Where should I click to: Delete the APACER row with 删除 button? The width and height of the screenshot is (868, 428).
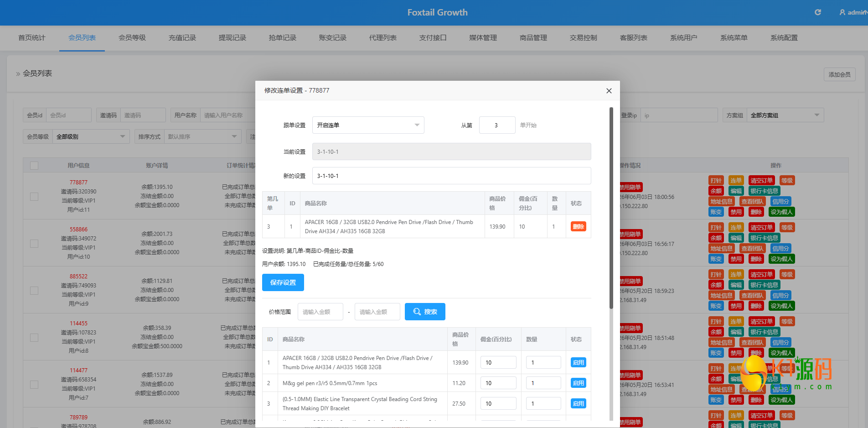[x=578, y=226]
